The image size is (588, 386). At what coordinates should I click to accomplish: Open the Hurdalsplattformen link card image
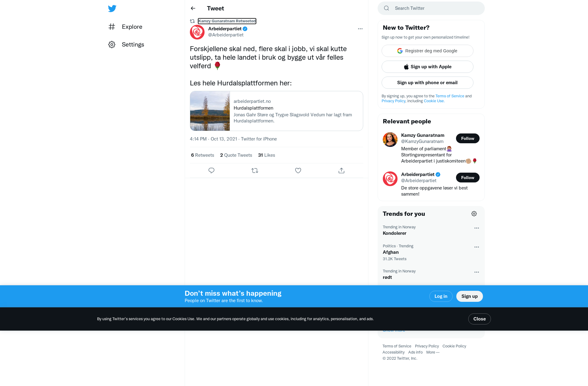(210, 111)
